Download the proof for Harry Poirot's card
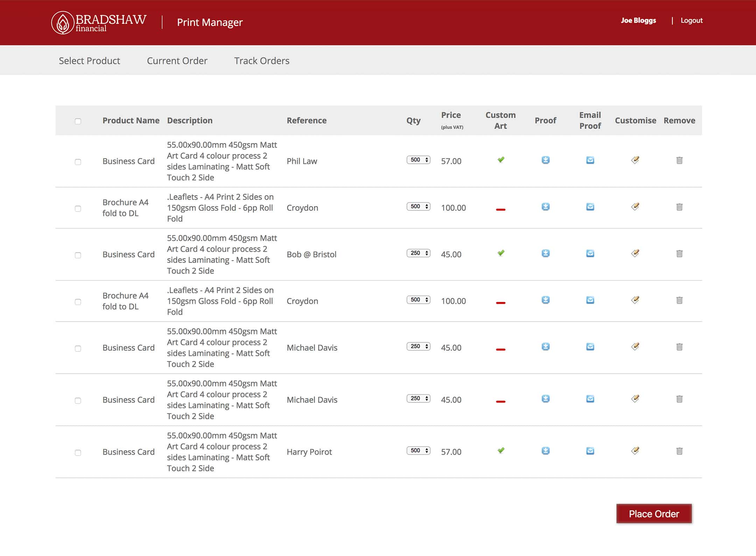Screen dimensions: 756x556 [545, 451]
